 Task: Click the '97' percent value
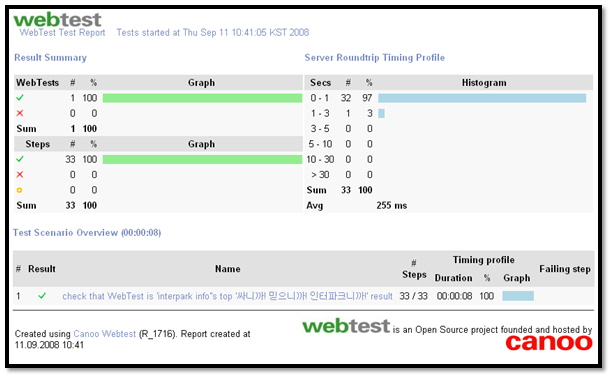coord(367,98)
